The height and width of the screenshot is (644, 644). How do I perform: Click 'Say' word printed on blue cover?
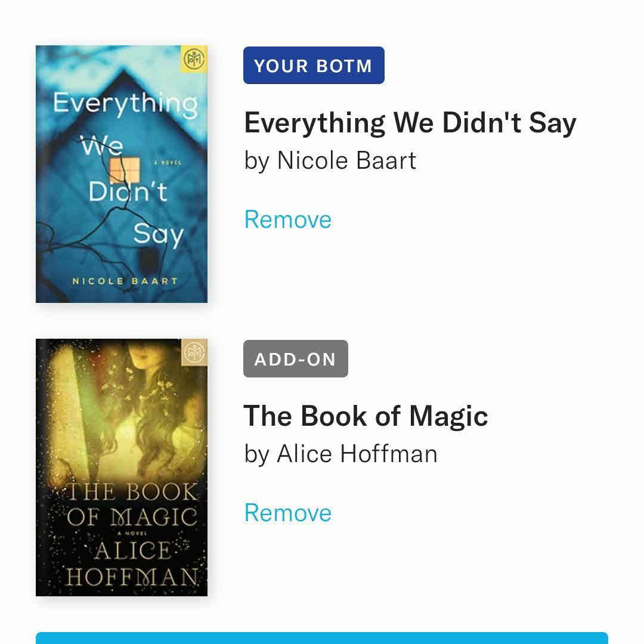pos(158,235)
